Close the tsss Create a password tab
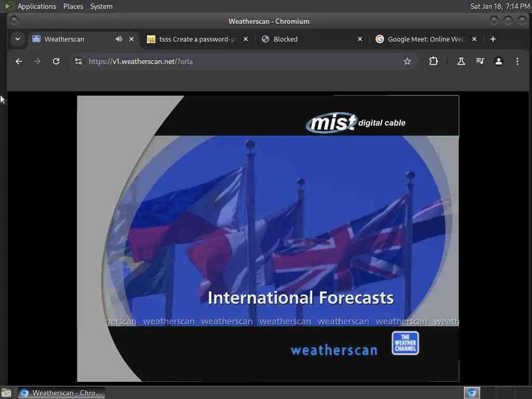 [x=246, y=39]
